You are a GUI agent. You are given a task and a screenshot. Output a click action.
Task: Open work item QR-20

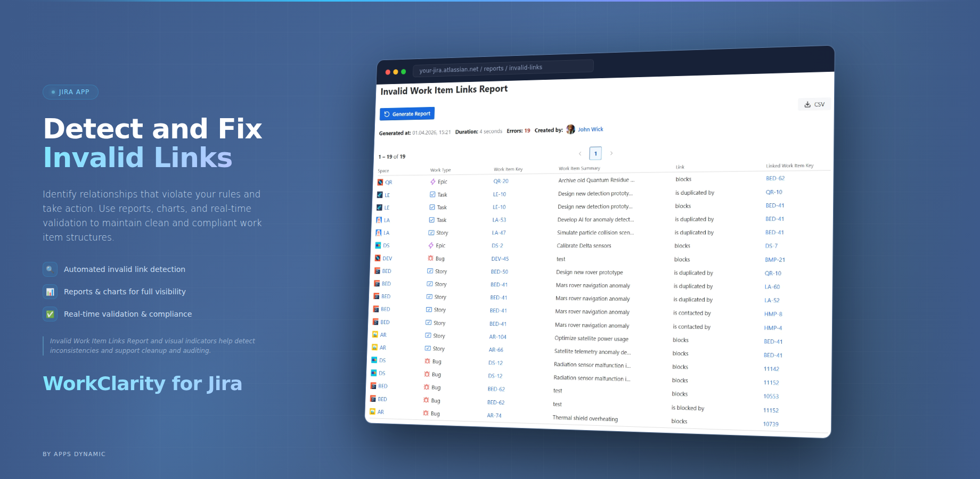(x=501, y=181)
